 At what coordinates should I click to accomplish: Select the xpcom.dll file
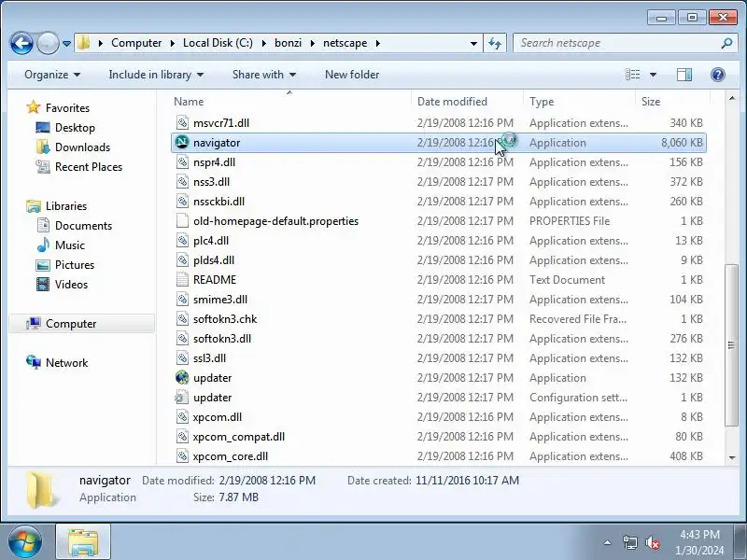[218, 416]
